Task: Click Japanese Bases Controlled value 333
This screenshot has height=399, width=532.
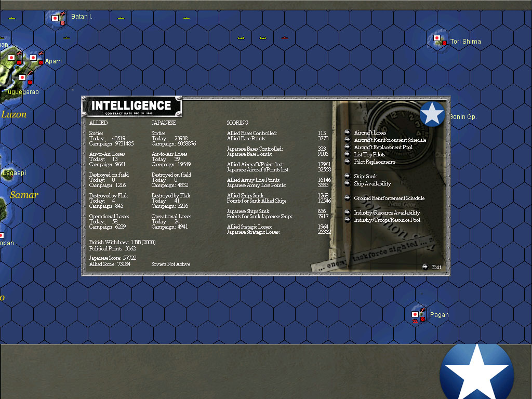Action: coord(322,149)
